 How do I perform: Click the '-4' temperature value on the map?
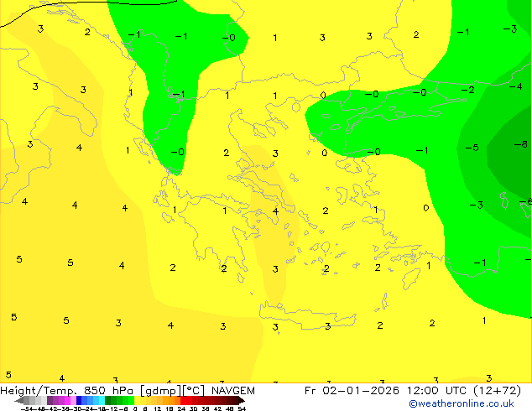[x=516, y=86]
